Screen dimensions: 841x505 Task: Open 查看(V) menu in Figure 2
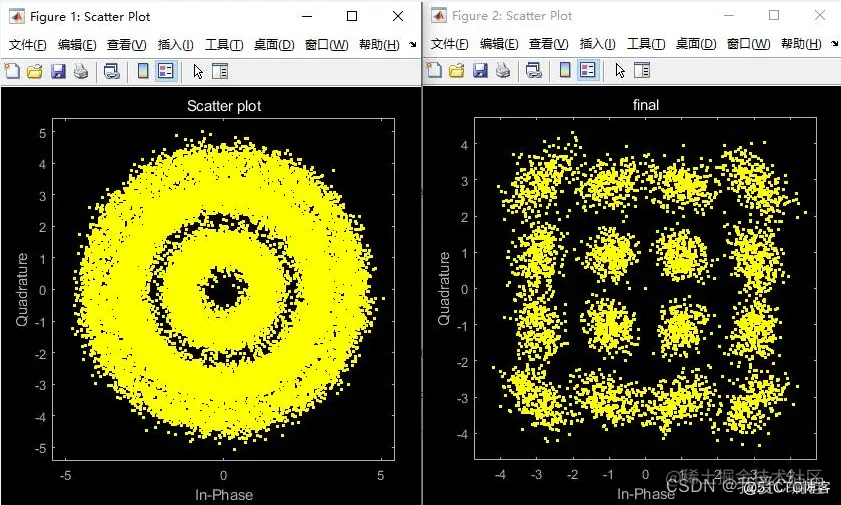click(x=548, y=43)
